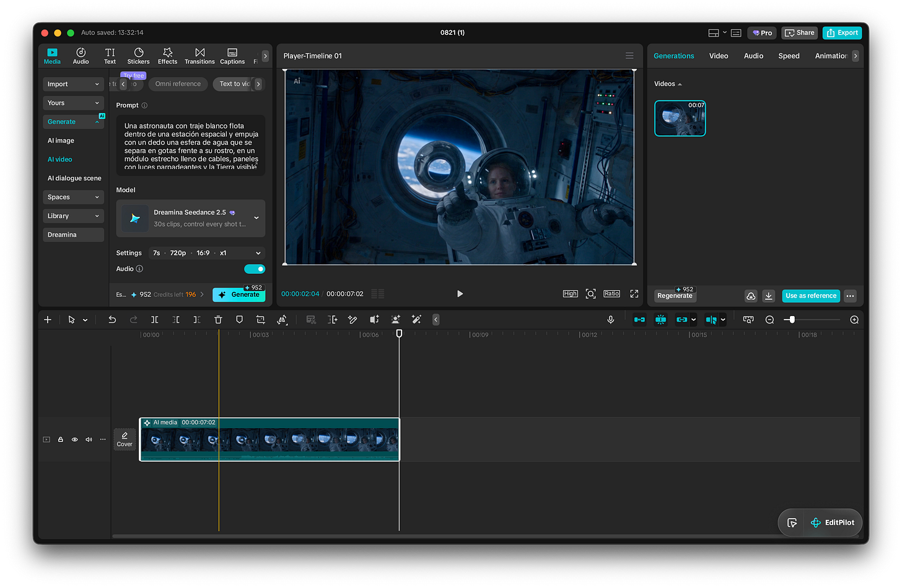This screenshot has width=902, height=588.
Task: Open the player zoom-to-fit scan icon
Action: [x=590, y=294]
